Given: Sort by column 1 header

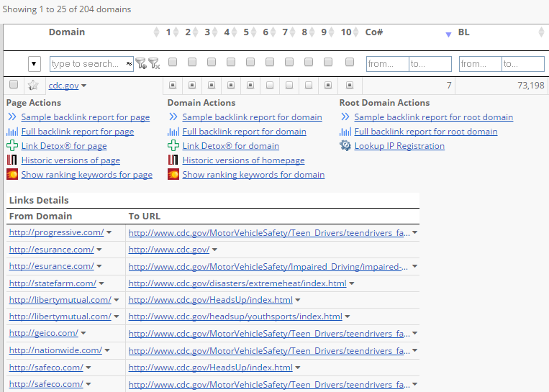Looking at the screenshot, I should pyautogui.click(x=168, y=32).
